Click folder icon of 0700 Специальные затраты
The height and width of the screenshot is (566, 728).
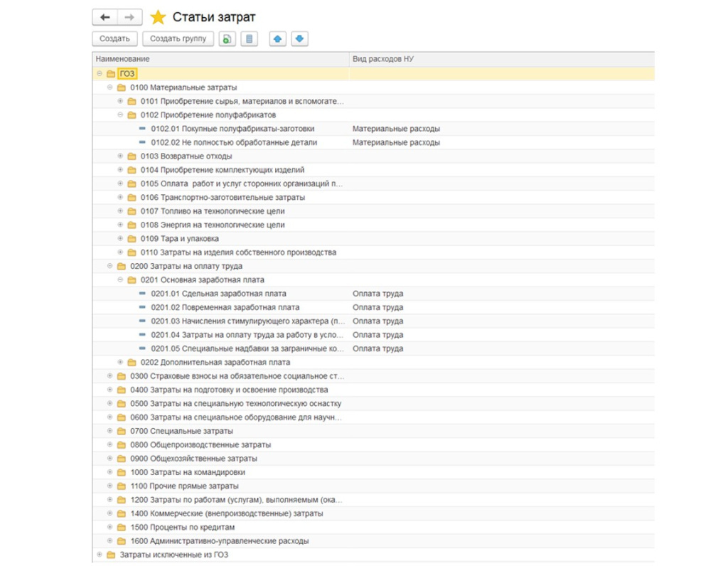(121, 431)
